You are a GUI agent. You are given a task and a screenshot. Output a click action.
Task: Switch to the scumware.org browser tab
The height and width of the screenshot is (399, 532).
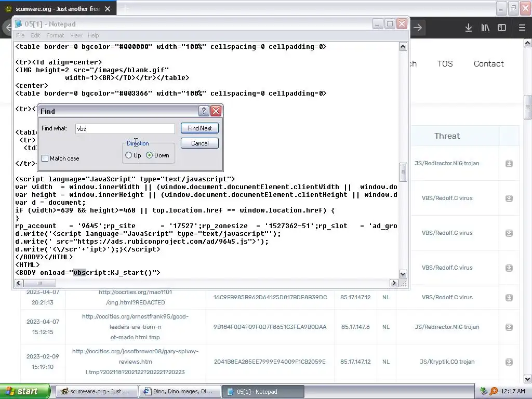pos(58,9)
